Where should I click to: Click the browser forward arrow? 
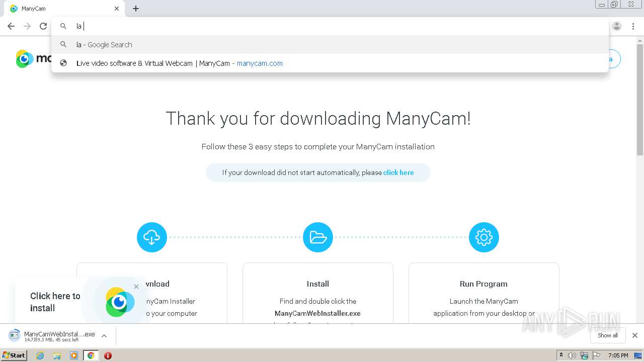27,26
